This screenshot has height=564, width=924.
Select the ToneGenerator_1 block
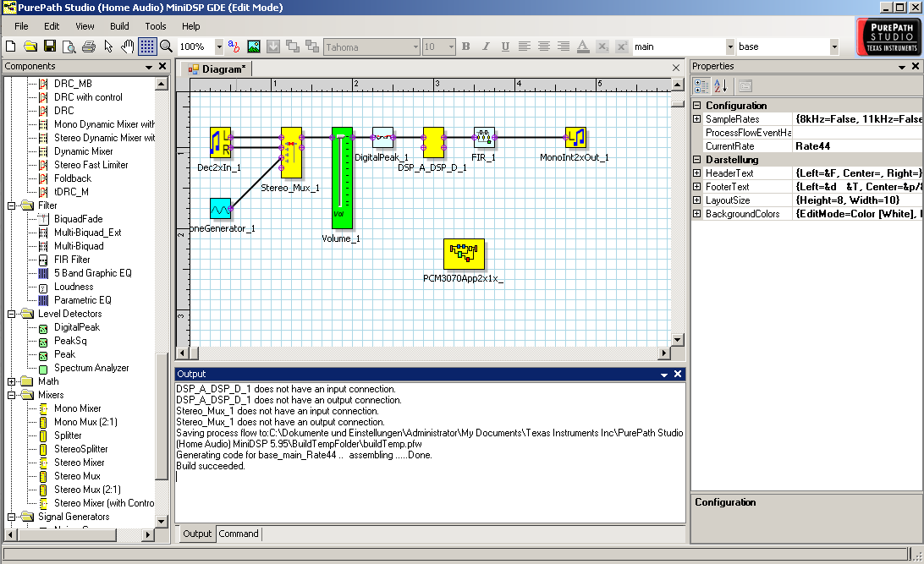[x=220, y=209]
